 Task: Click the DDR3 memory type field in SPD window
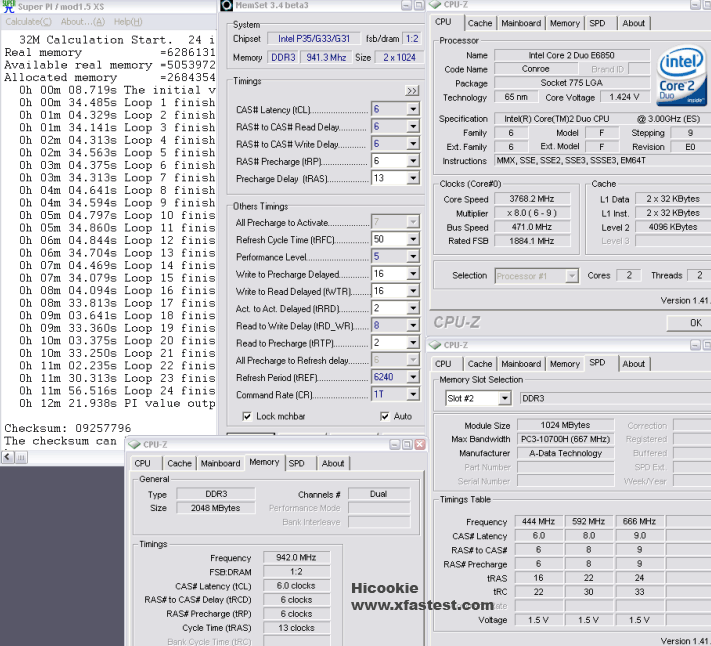pos(615,398)
